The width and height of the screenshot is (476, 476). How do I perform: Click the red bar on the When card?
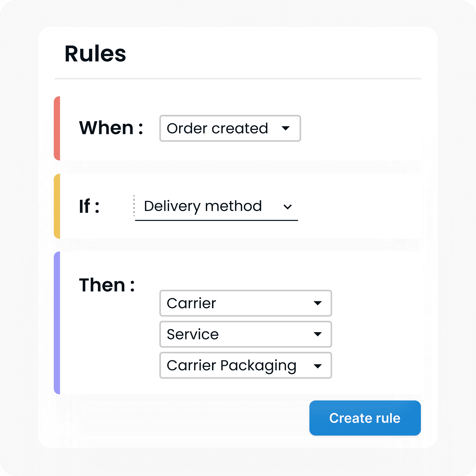(x=57, y=128)
